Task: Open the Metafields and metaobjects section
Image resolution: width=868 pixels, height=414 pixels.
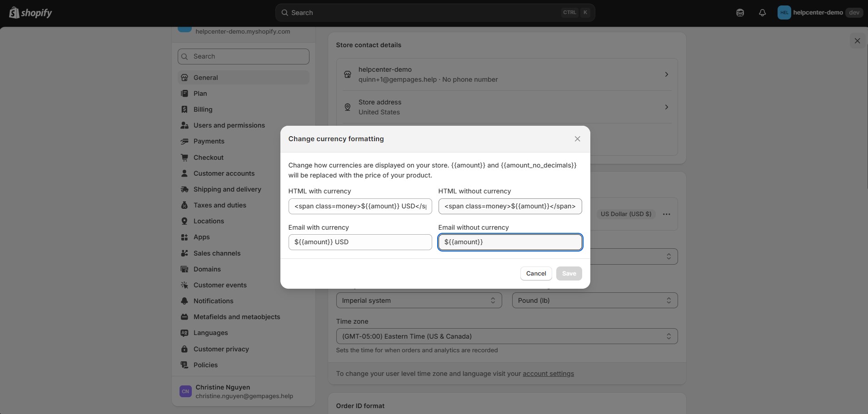Action: pyautogui.click(x=236, y=317)
